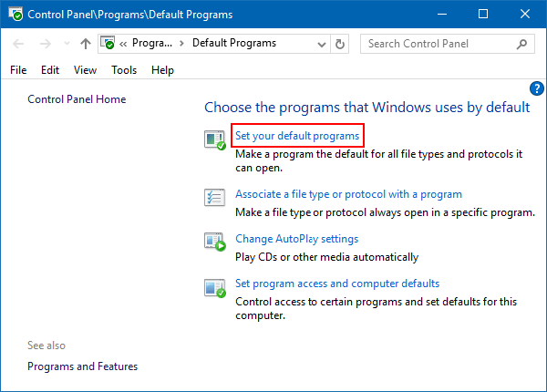Open the Help menu
This screenshot has width=547, height=392.
pos(162,70)
